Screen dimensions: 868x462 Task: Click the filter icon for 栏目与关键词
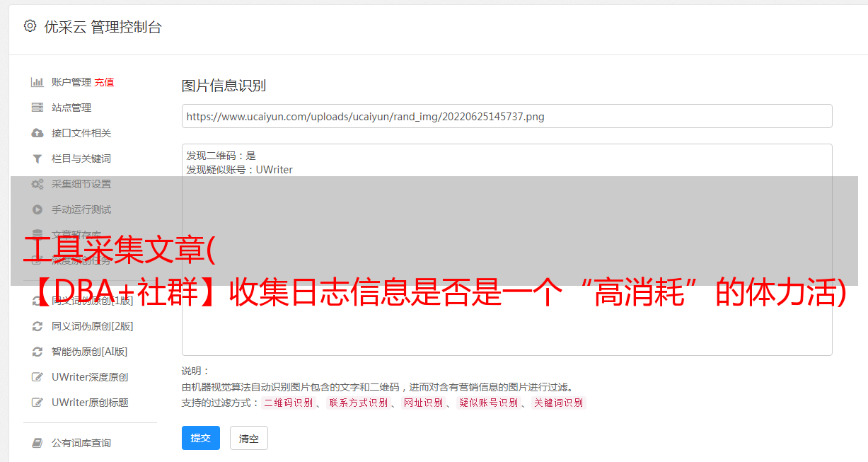[37, 158]
